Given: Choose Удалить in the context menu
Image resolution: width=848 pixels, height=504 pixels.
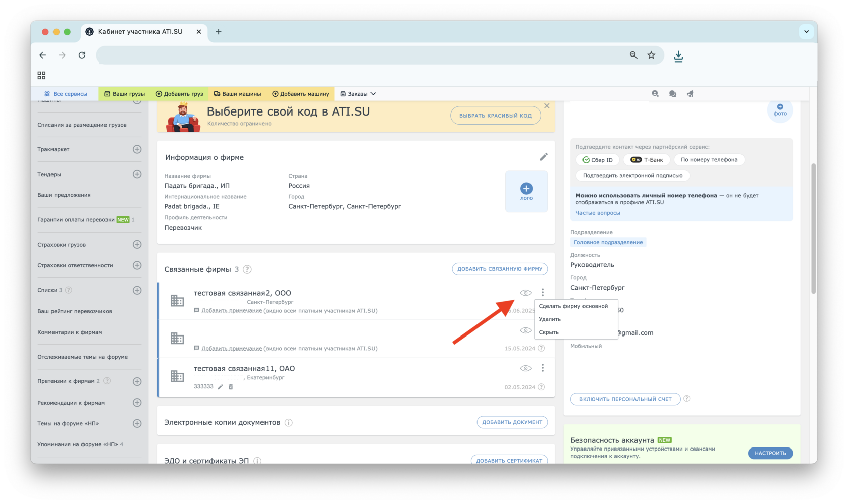Looking at the screenshot, I should point(550,319).
